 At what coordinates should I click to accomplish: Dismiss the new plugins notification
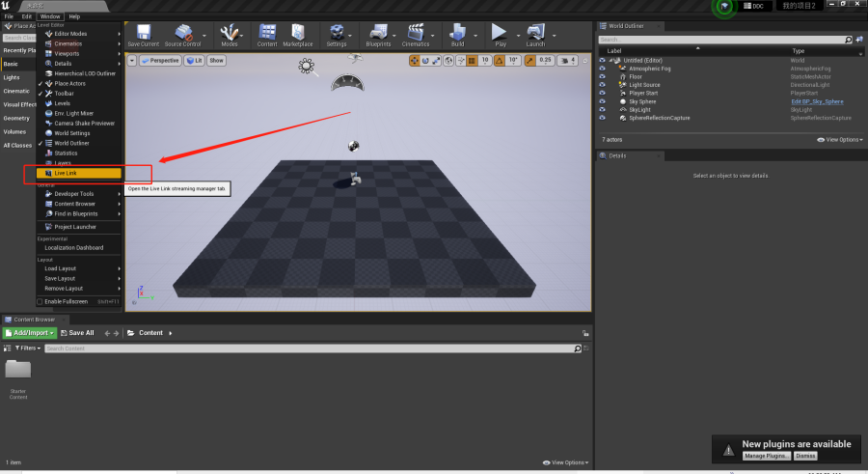(x=805, y=456)
